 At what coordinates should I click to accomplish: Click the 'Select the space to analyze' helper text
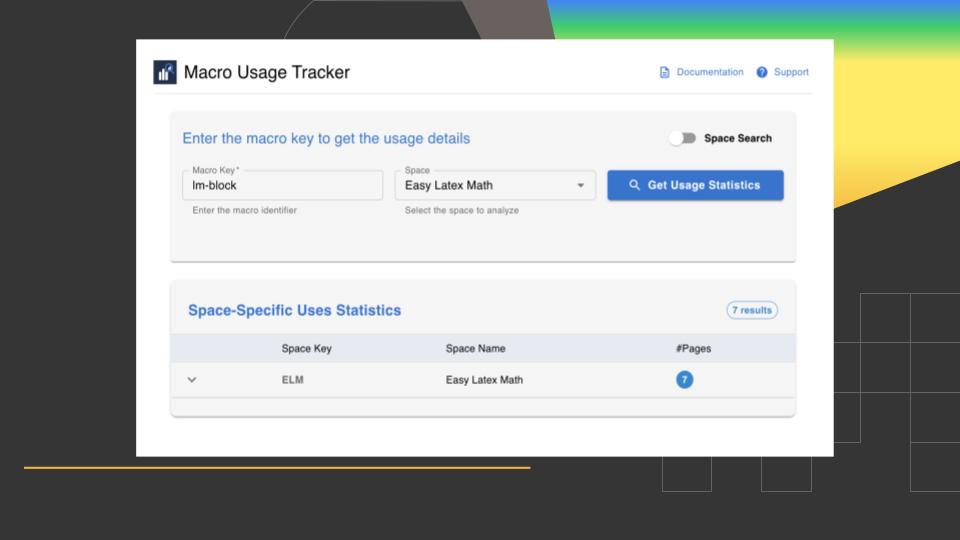pyautogui.click(x=462, y=210)
